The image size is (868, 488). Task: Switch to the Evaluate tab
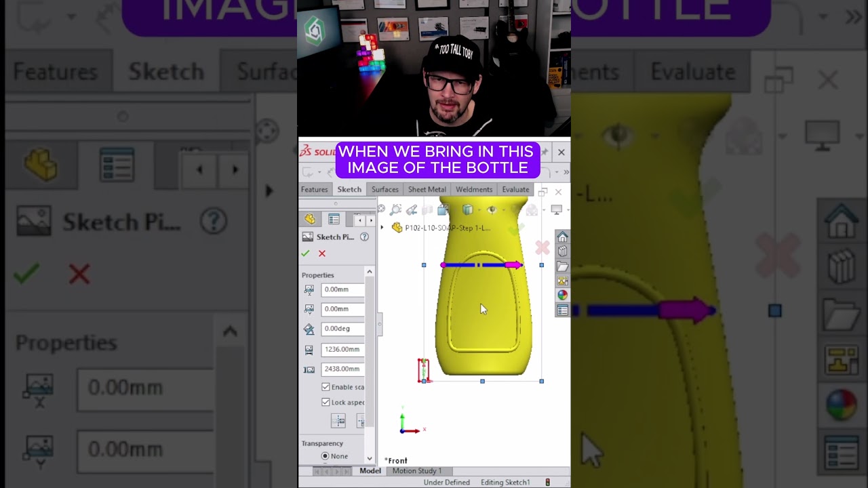click(515, 189)
